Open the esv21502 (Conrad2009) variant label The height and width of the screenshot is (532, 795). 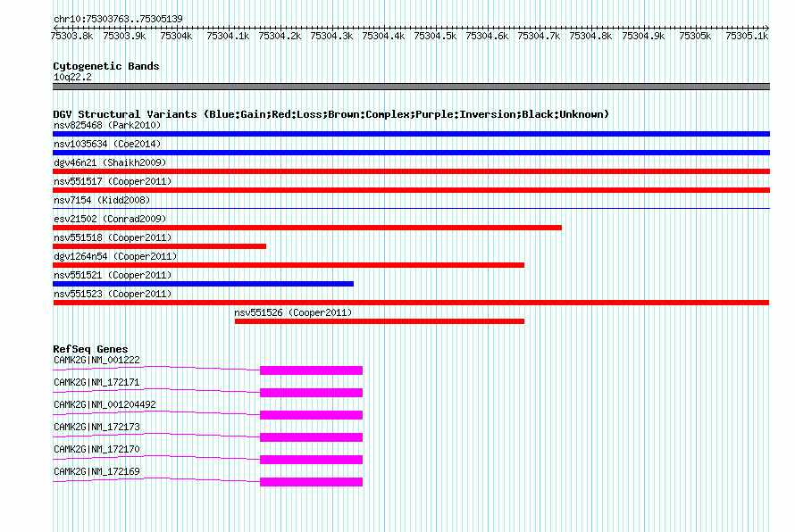tap(110, 219)
